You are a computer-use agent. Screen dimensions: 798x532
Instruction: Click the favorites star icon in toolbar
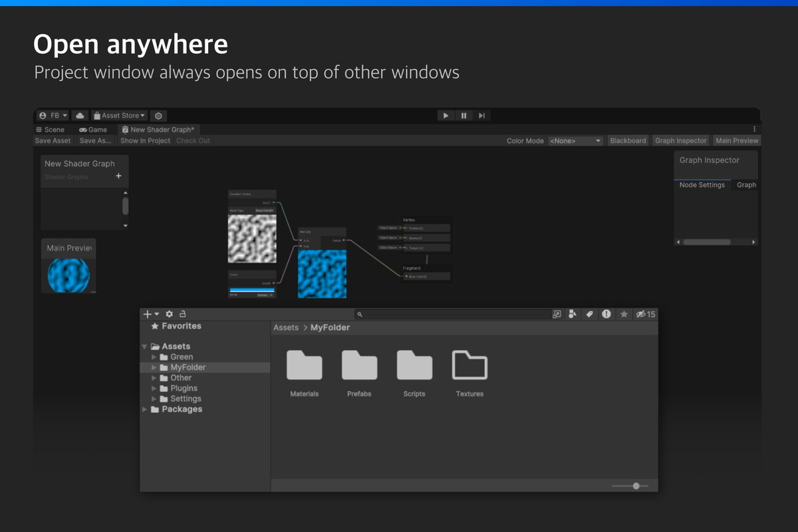coord(624,314)
